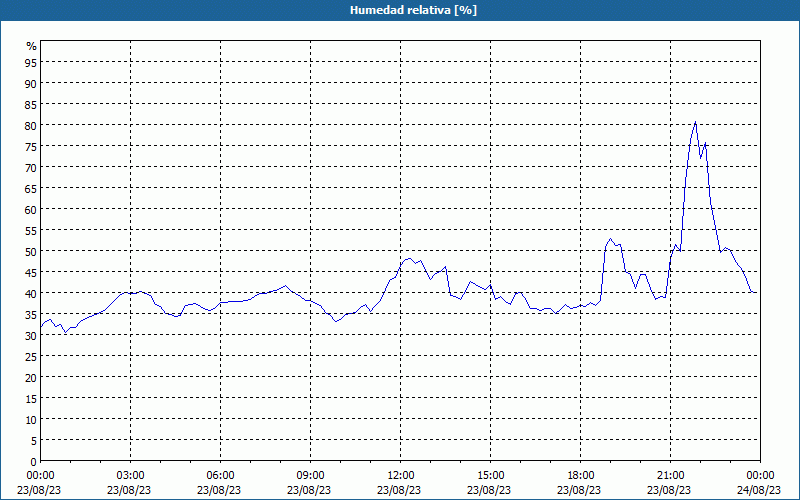Select the 15 y-axis tick label
The height and width of the screenshot is (500, 800).
(31, 398)
